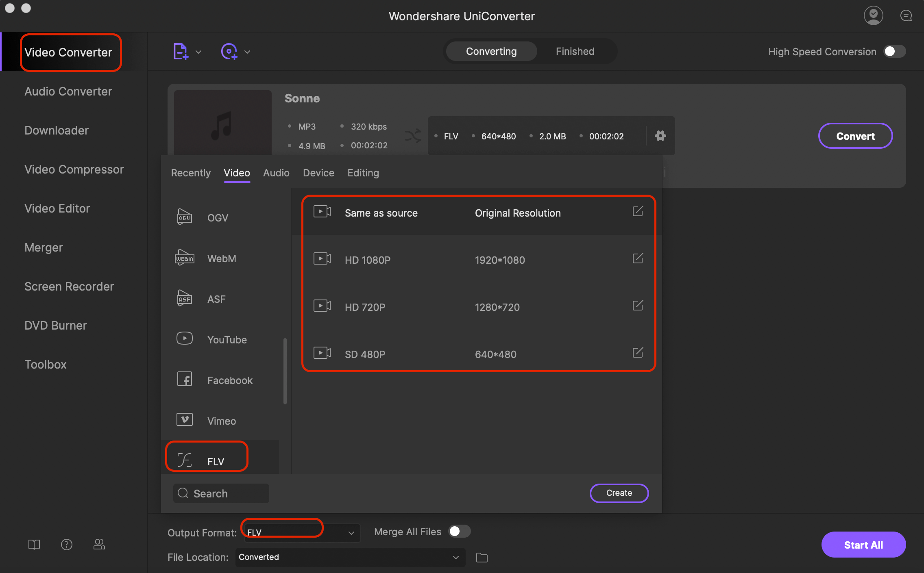Open the settings gear for conversion
The width and height of the screenshot is (924, 573).
[x=660, y=135]
